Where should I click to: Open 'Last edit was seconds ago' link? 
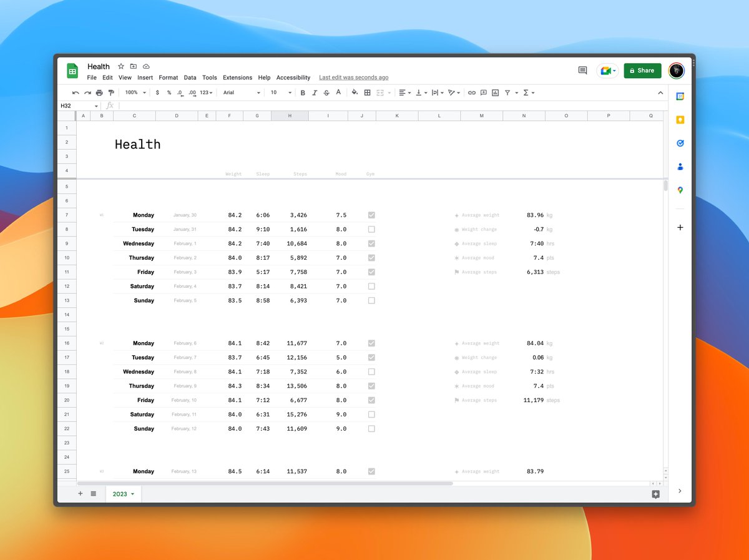(x=353, y=77)
